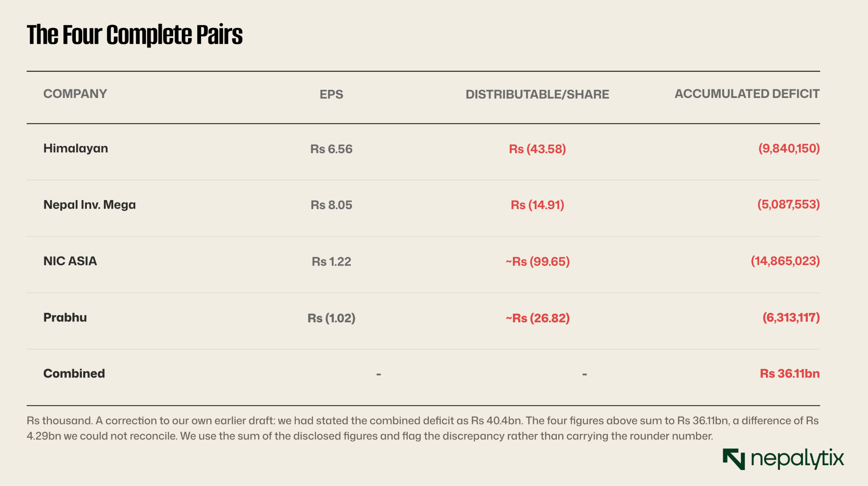Click the footnote correction text
The height and width of the screenshot is (486, 868).
click(423, 428)
